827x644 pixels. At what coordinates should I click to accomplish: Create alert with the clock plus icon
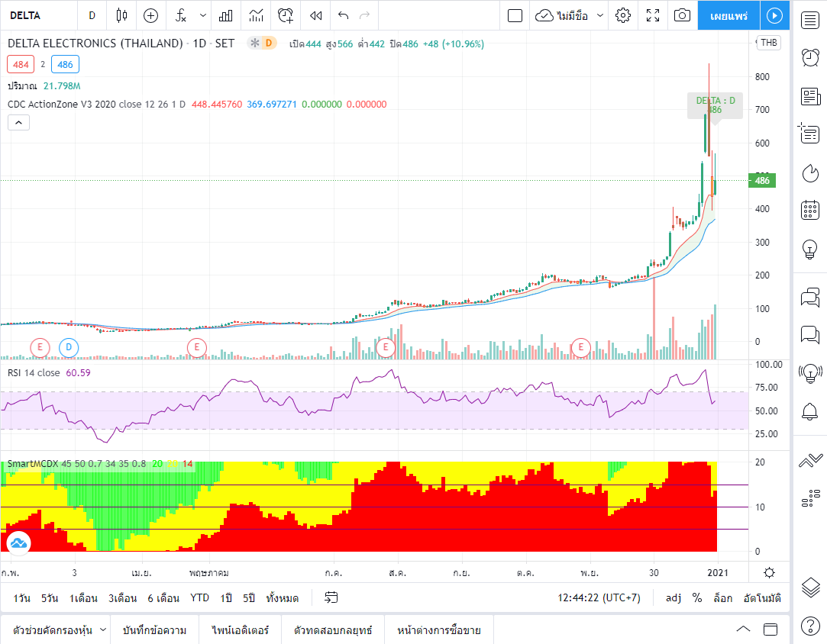pyautogui.click(x=286, y=15)
